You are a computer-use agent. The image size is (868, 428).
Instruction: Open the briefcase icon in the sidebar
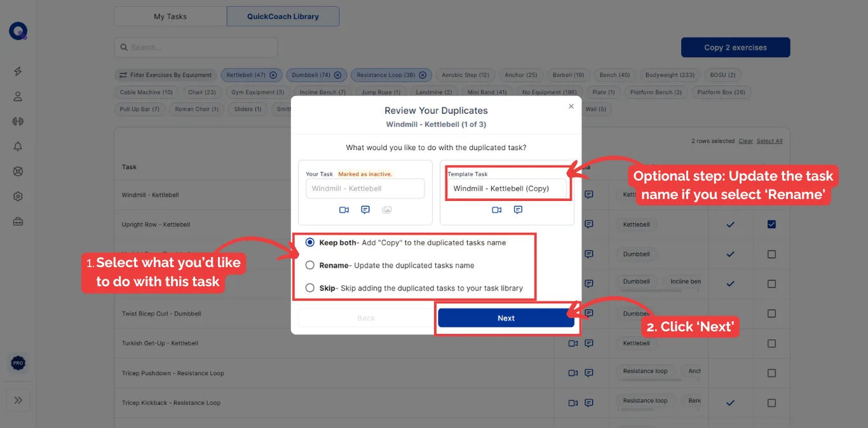[x=18, y=222]
